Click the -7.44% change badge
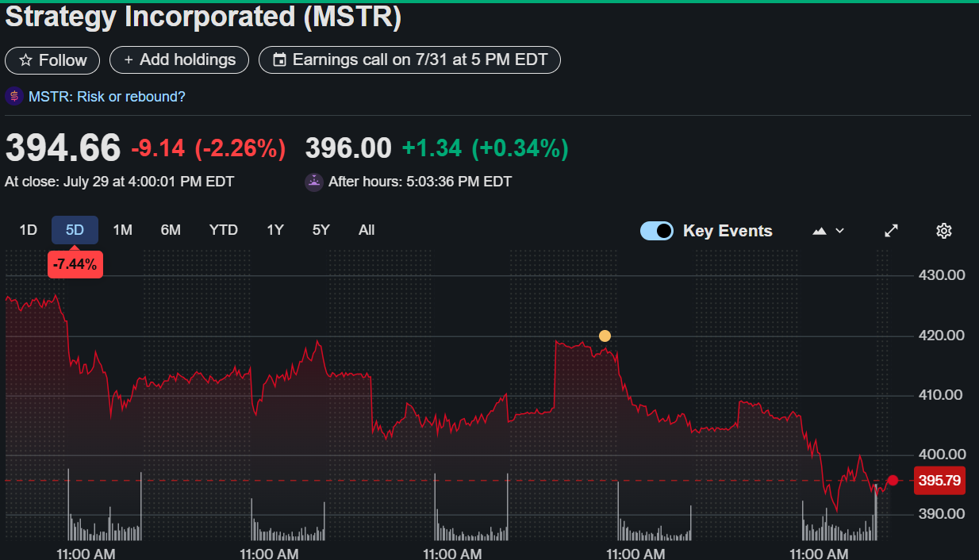 pyautogui.click(x=75, y=265)
